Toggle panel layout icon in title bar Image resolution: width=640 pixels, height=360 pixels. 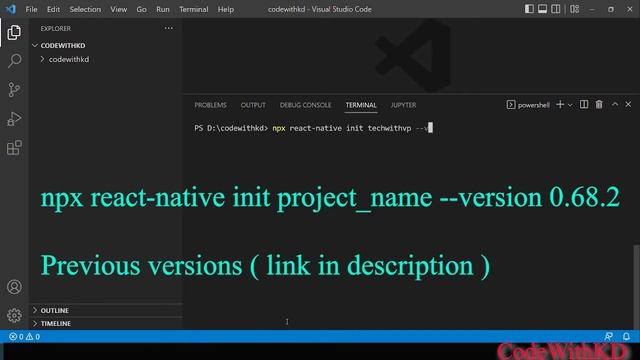(x=542, y=9)
